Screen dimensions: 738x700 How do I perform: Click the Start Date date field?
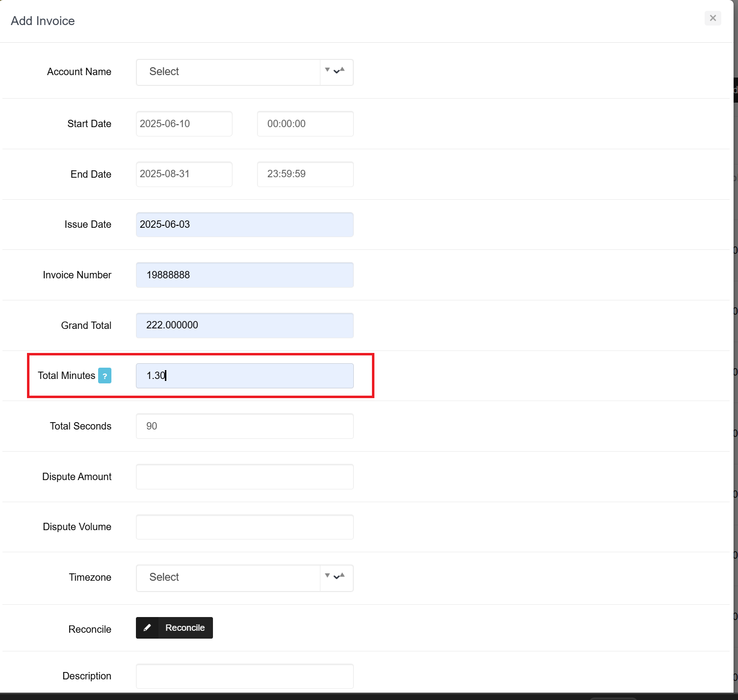pyautogui.click(x=184, y=124)
